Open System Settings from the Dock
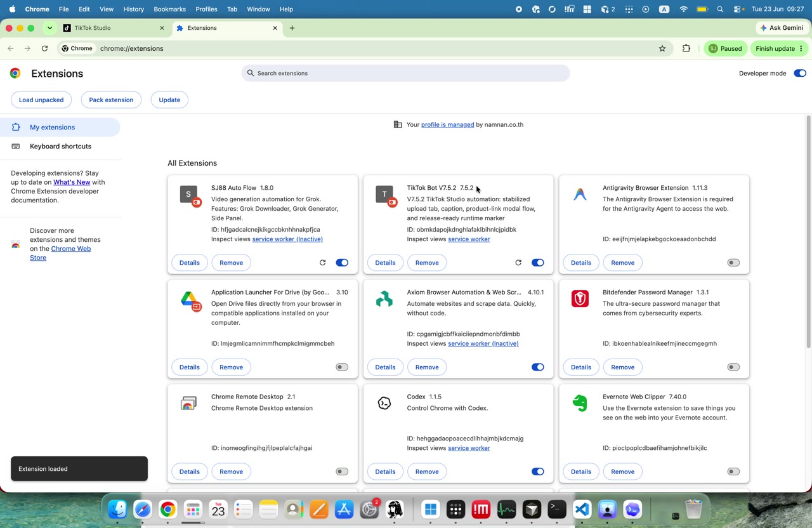 pyautogui.click(x=369, y=509)
